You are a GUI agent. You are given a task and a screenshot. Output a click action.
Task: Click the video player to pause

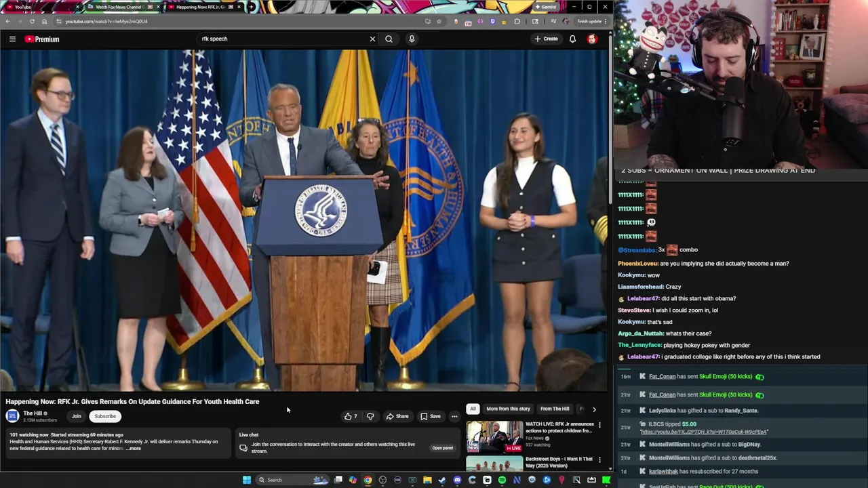click(x=304, y=220)
